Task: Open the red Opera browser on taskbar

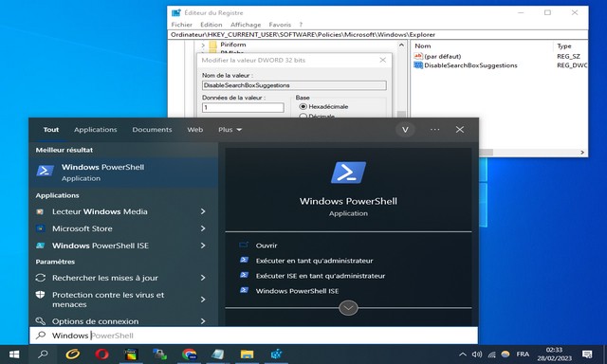Action: 101,355
